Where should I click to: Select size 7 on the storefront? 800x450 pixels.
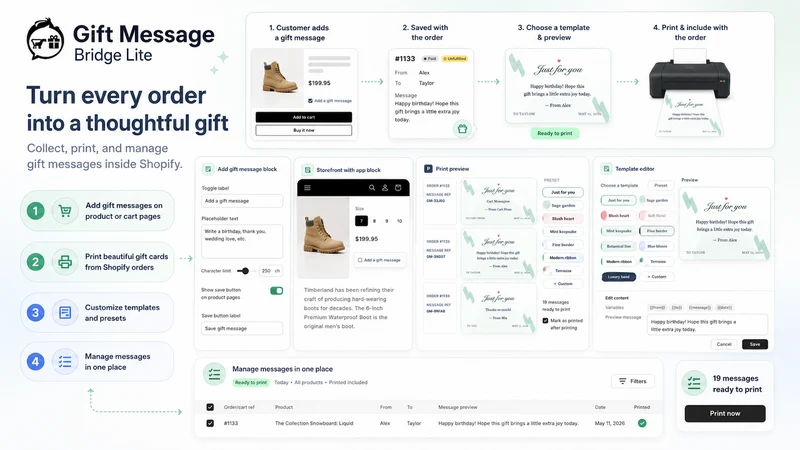pyautogui.click(x=361, y=221)
